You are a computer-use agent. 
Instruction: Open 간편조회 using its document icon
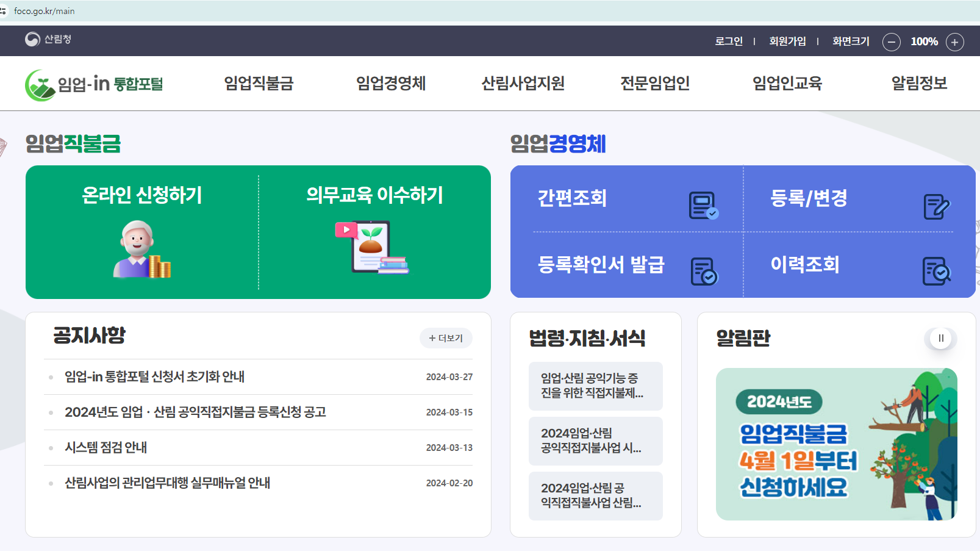(x=703, y=205)
